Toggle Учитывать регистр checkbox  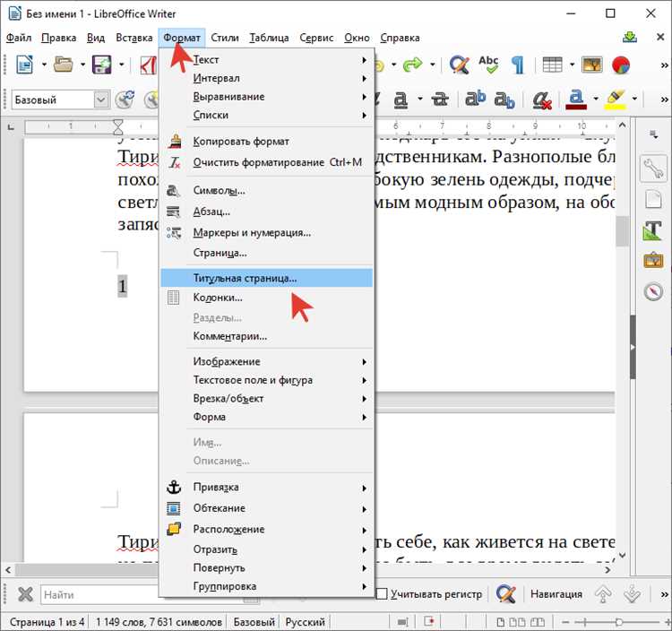[382, 594]
